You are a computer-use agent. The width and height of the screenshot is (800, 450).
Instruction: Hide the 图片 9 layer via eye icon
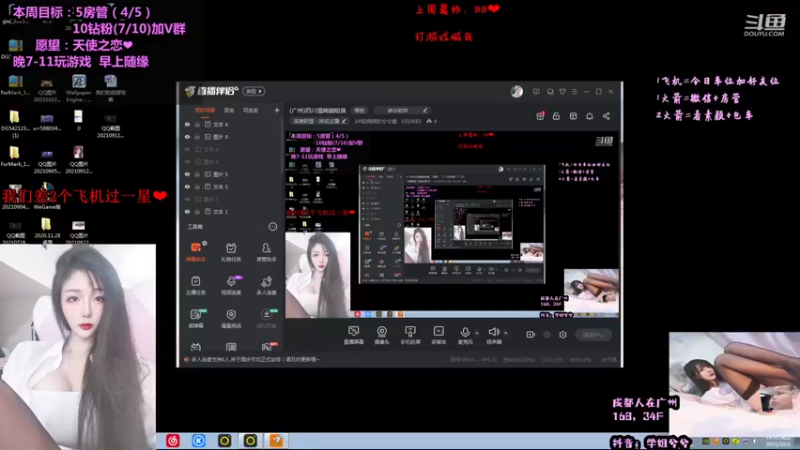187,137
